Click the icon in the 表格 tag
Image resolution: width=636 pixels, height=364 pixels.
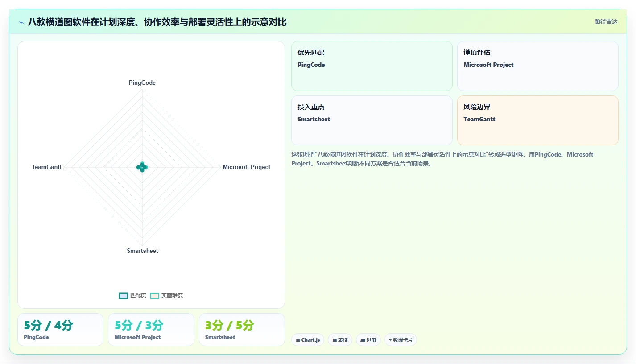point(335,340)
